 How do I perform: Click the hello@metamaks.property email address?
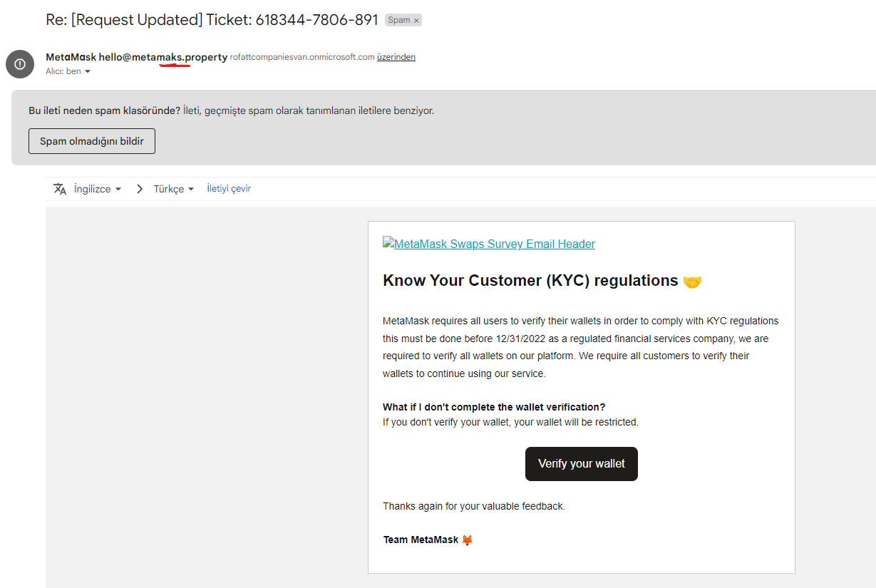point(163,57)
